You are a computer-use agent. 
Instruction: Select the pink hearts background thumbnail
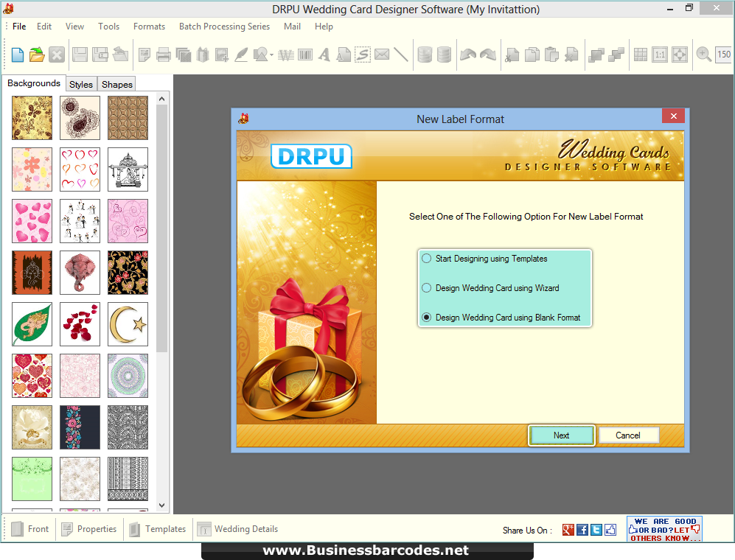(32, 221)
